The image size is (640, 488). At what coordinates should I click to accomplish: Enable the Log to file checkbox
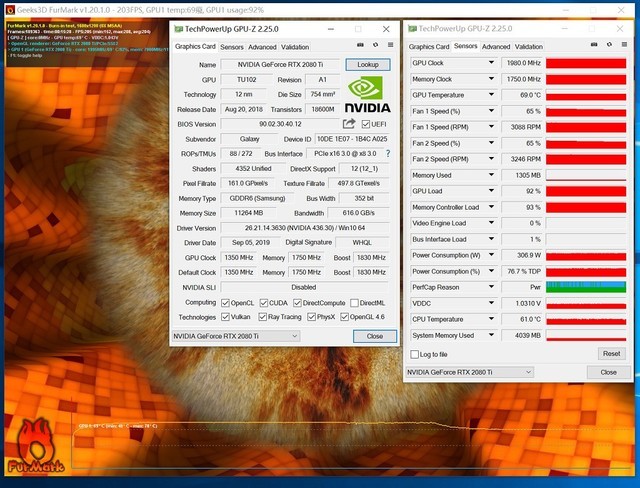(x=414, y=354)
